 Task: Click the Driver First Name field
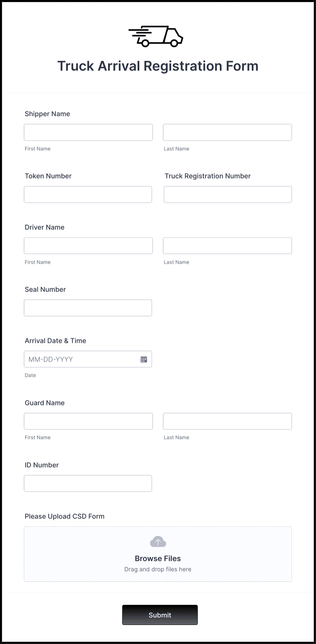(88, 245)
